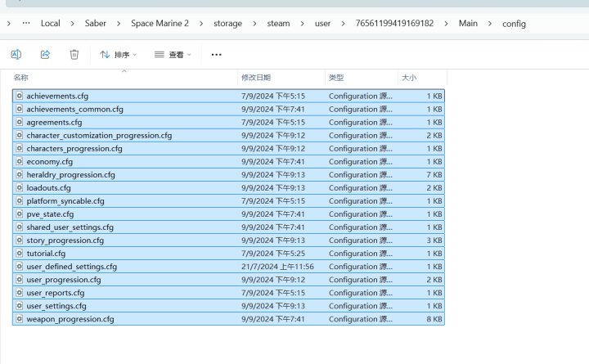Select the economy.cfg file
Screen dimensions: 589x364
[x=49, y=161]
